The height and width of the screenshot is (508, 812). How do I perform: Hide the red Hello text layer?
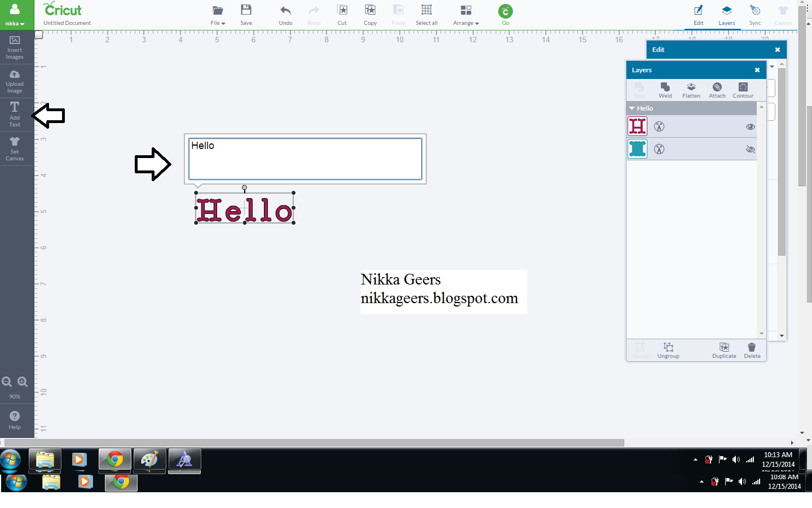[x=750, y=126]
